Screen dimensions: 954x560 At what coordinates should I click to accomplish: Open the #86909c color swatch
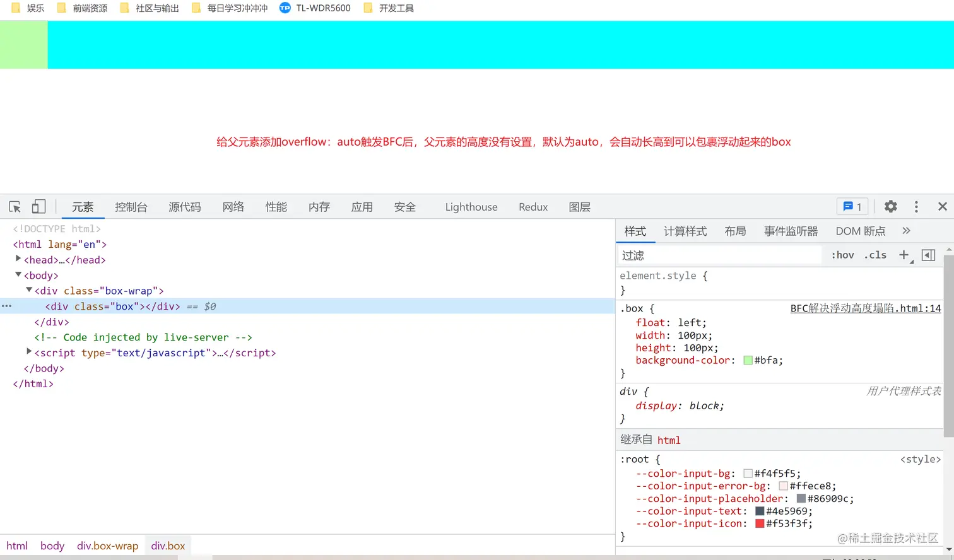(801, 499)
